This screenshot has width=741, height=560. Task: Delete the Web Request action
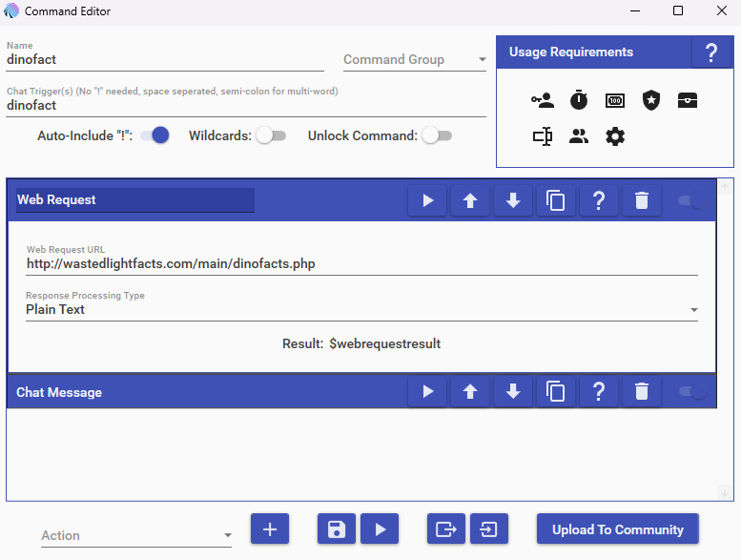tap(642, 200)
